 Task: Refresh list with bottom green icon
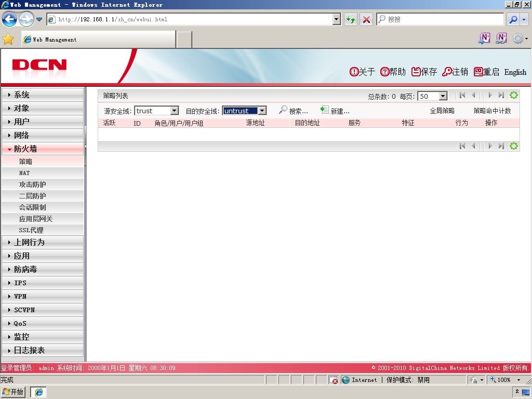[x=514, y=146]
